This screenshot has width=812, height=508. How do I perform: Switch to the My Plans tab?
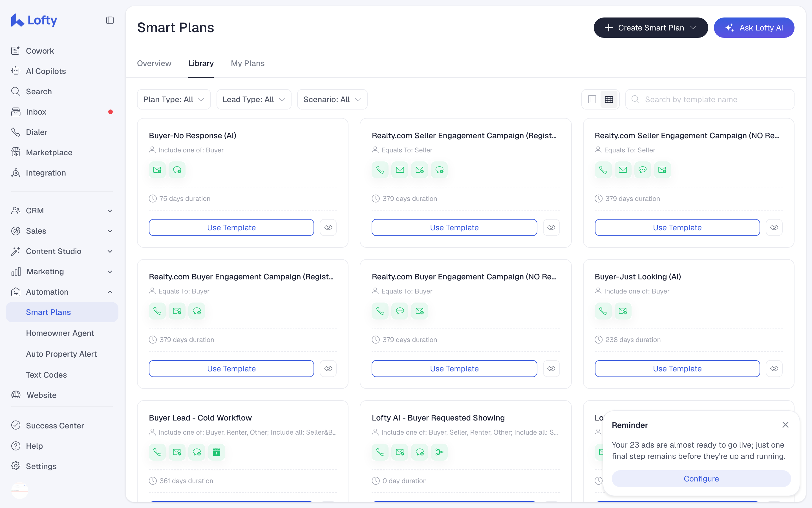click(248, 63)
